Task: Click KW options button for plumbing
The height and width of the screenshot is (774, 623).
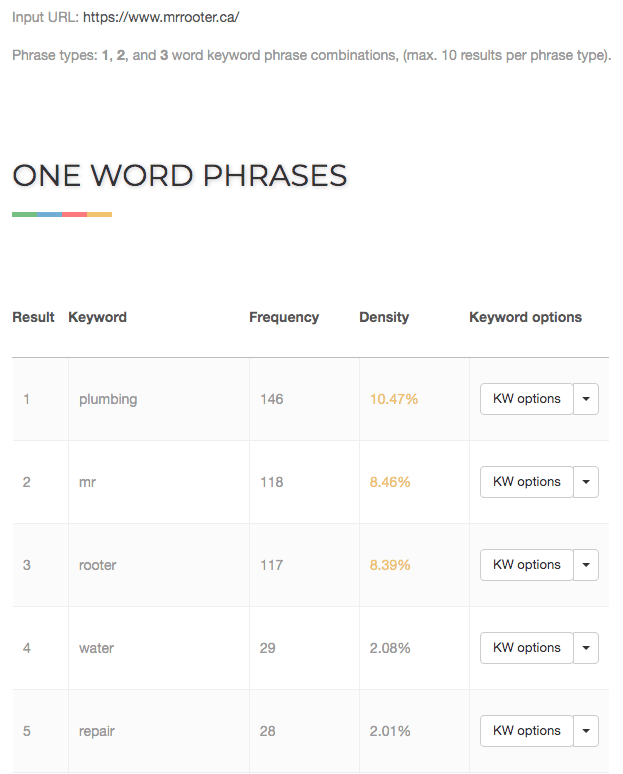Action: 526,399
